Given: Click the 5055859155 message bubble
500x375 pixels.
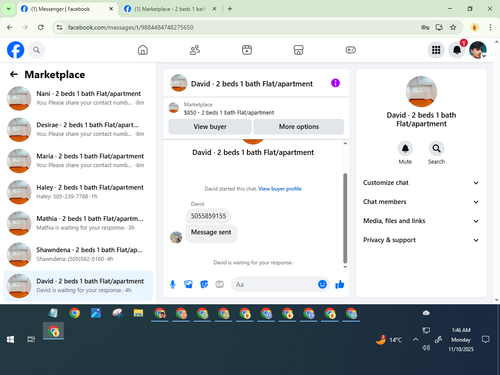Looking at the screenshot, I should point(208,216).
